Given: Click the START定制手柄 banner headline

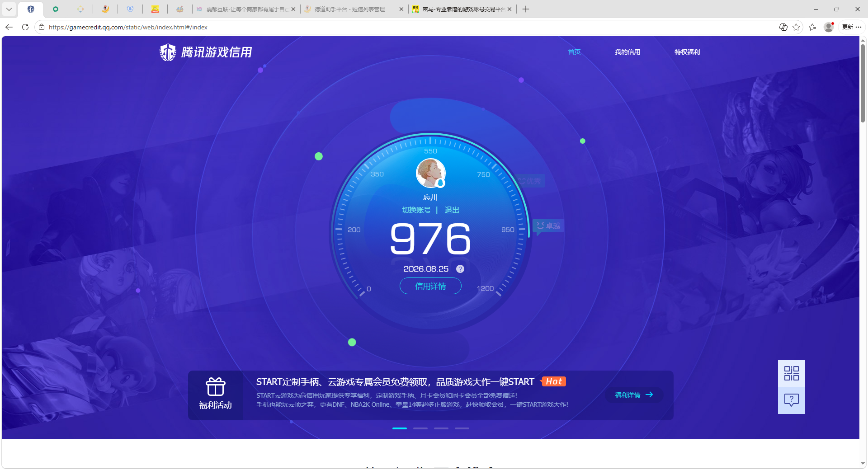Looking at the screenshot, I should [395, 382].
